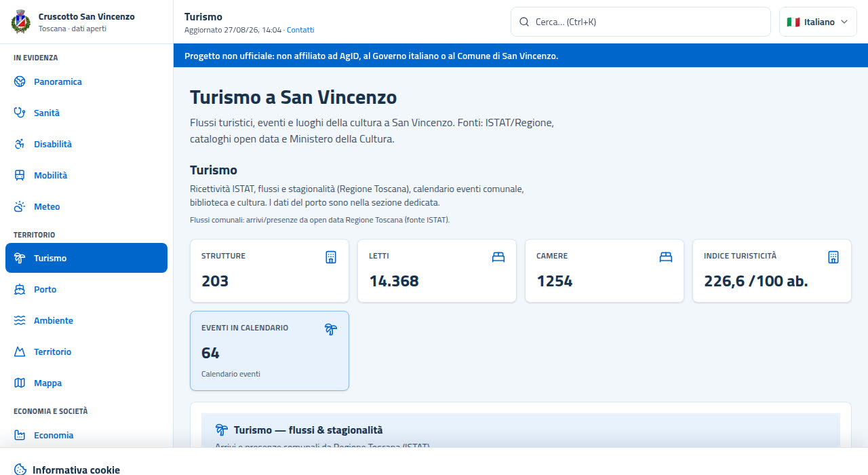Click the Camere 1254 stat card
The image size is (868, 475).
(604, 271)
